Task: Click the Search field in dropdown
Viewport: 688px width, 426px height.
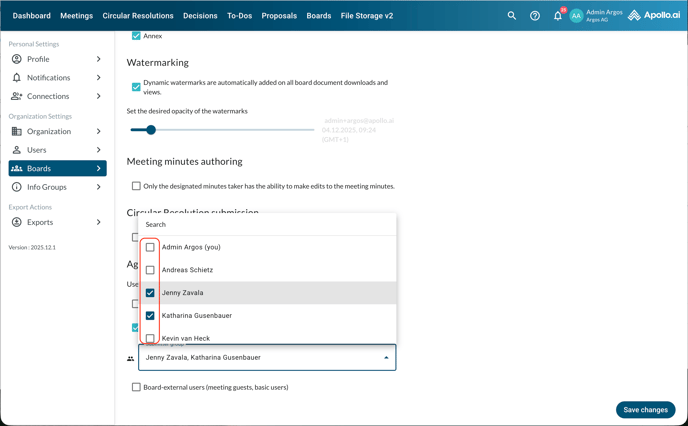Action: pyautogui.click(x=266, y=225)
